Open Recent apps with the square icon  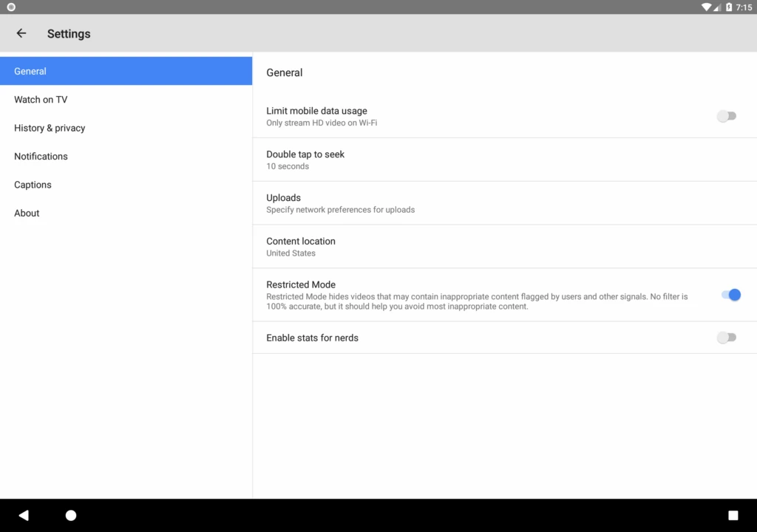point(733,515)
